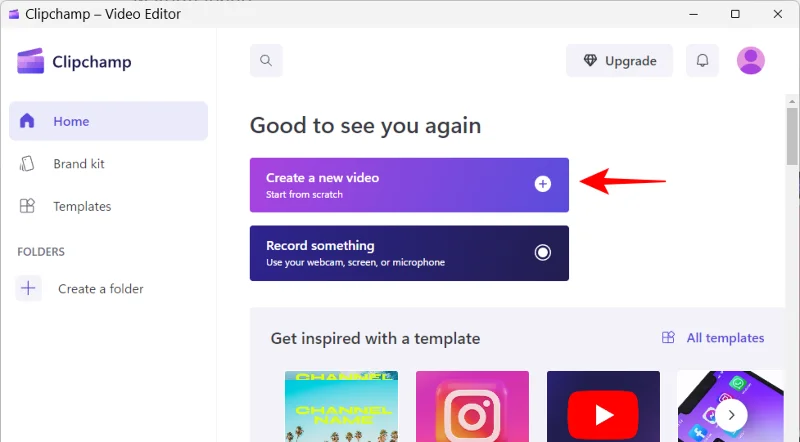Image resolution: width=800 pixels, height=442 pixels.
Task: Select the Channel Name palm tree template
Action: pyautogui.click(x=341, y=406)
